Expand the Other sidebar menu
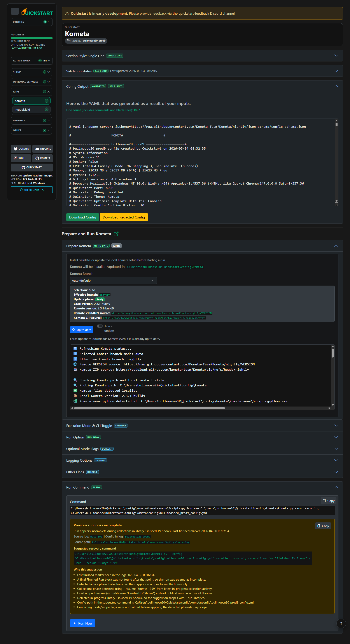Image resolution: width=350 pixels, height=644 pixels. coord(32,131)
